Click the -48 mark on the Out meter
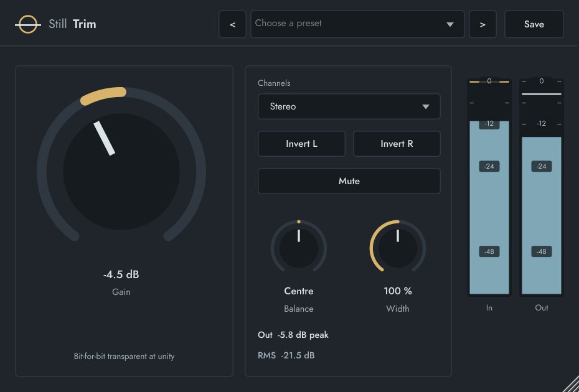Screen dimensions: 579x392 click(542, 251)
